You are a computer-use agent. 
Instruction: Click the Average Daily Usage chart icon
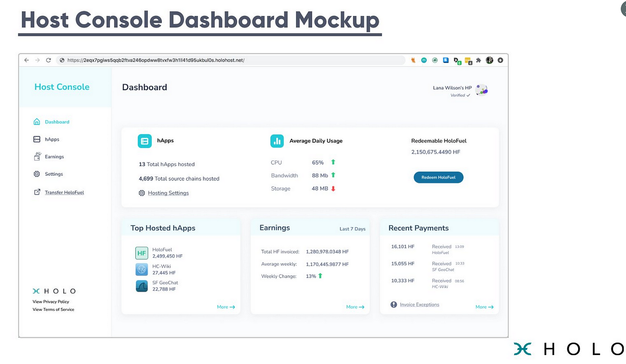click(x=277, y=141)
